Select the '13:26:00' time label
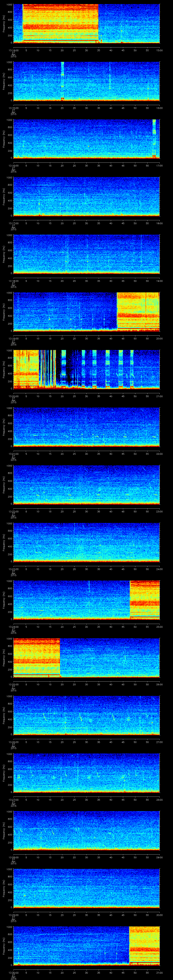Image resolution: width=173 pixels, height=980 pixels. tap(13, 742)
